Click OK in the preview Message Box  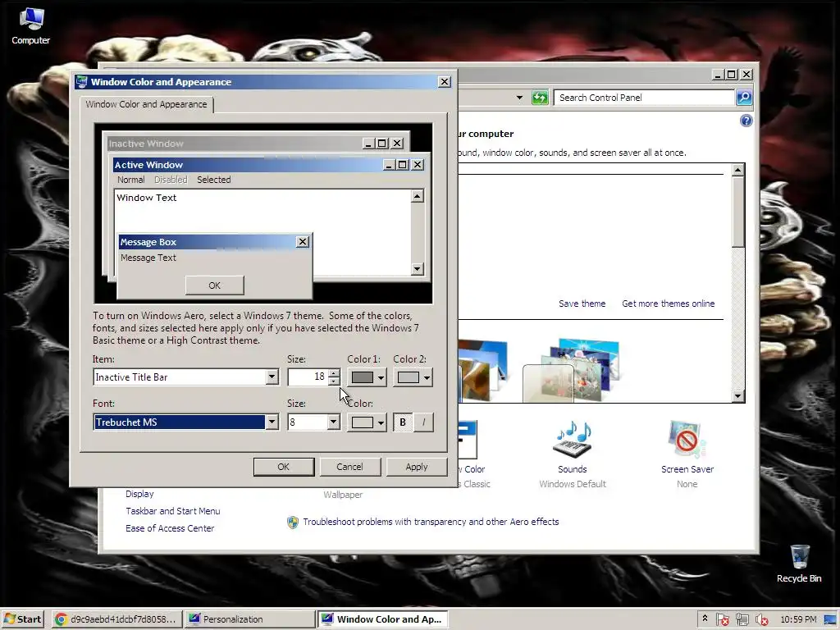214,285
